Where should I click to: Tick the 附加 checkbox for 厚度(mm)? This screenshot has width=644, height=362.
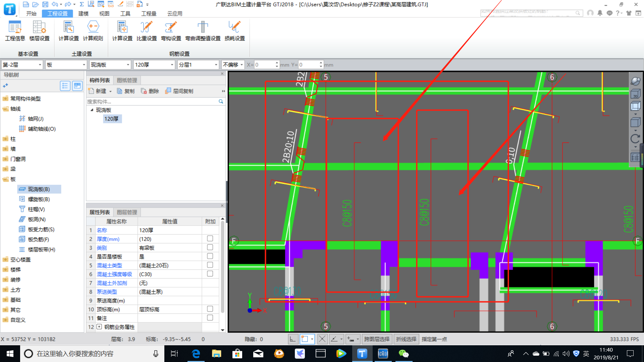pos(210,238)
